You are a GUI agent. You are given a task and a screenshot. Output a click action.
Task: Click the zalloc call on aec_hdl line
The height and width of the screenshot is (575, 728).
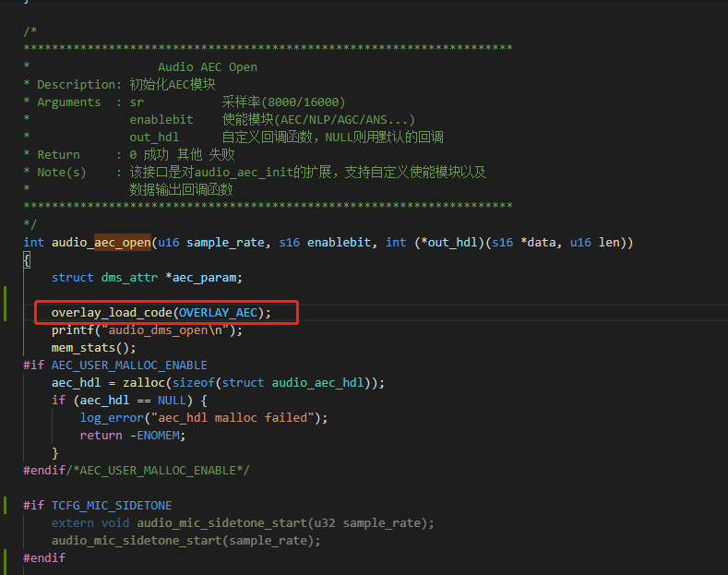pyautogui.click(x=254, y=383)
